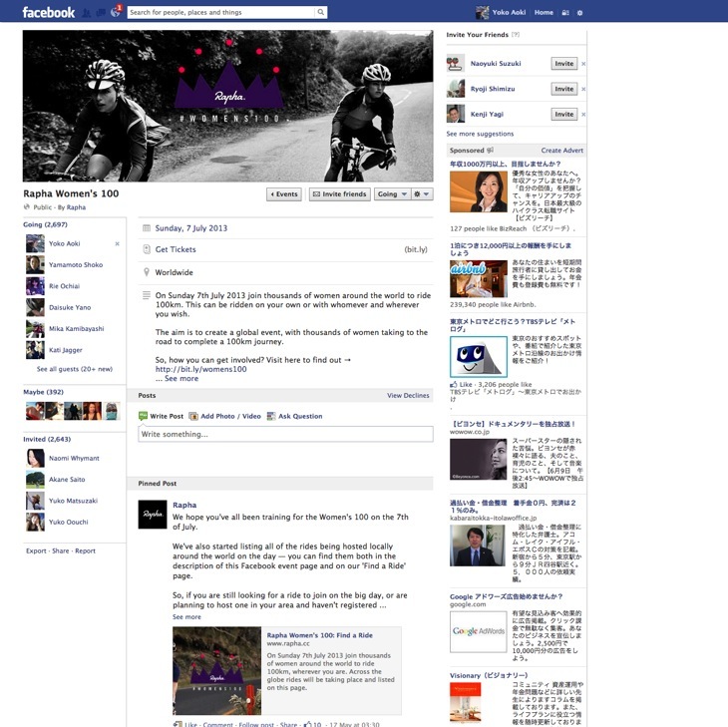
Task: Click Create Advert link
Action: coord(561,151)
